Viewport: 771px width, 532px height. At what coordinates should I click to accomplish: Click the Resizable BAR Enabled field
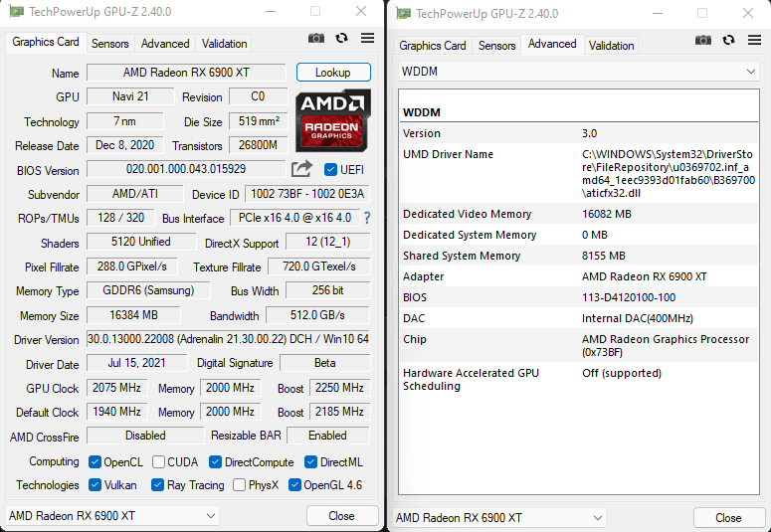[x=328, y=436]
